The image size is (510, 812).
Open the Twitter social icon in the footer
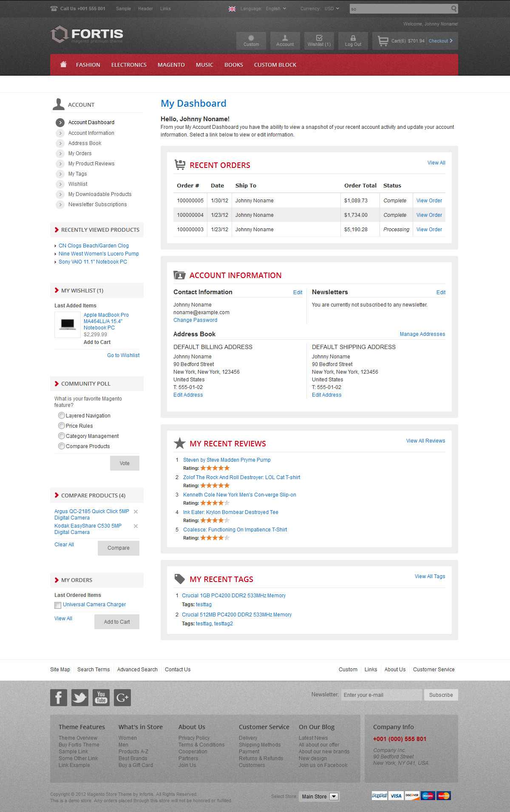tap(80, 698)
